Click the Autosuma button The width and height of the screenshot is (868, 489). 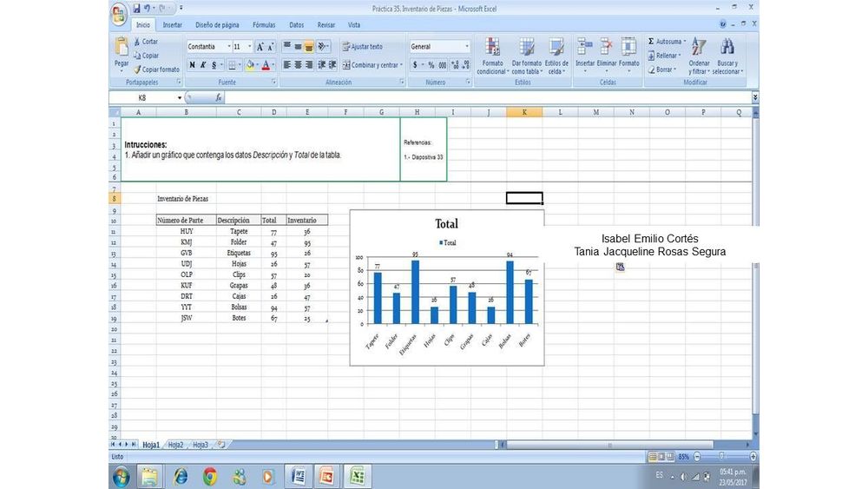[x=667, y=42]
